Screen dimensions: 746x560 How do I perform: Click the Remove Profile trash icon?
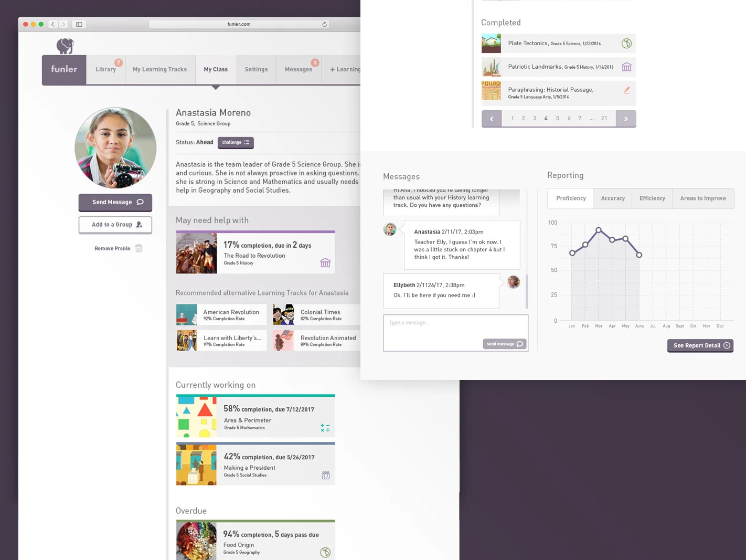138,248
